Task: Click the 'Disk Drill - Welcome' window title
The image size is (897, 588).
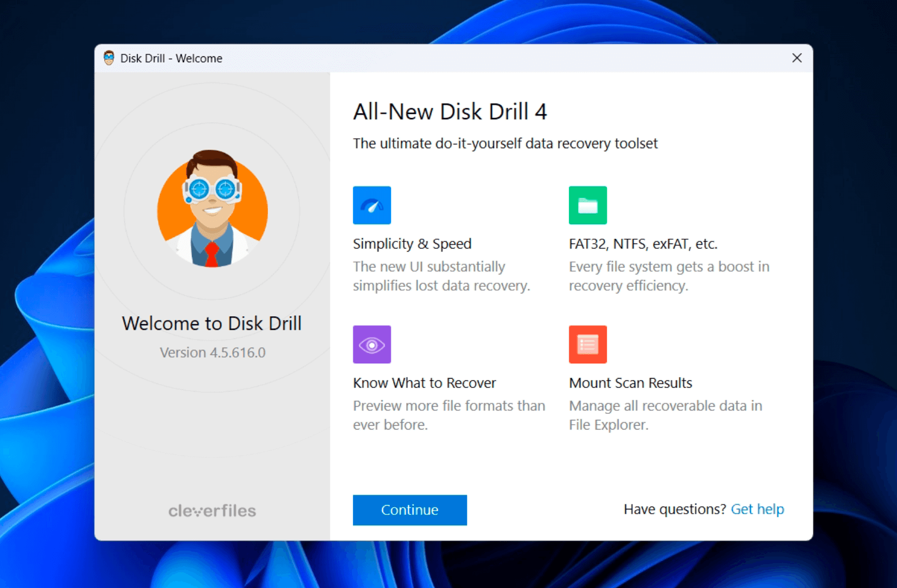Action: [171, 59]
